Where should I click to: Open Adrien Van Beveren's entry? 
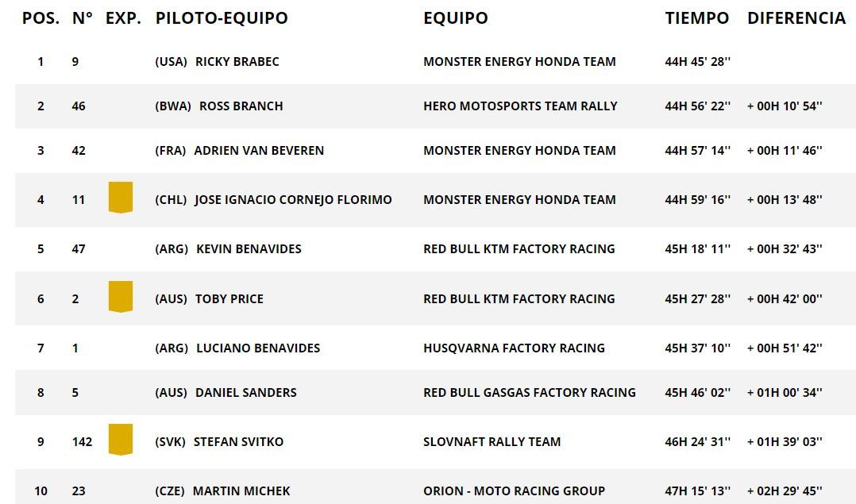click(x=259, y=150)
